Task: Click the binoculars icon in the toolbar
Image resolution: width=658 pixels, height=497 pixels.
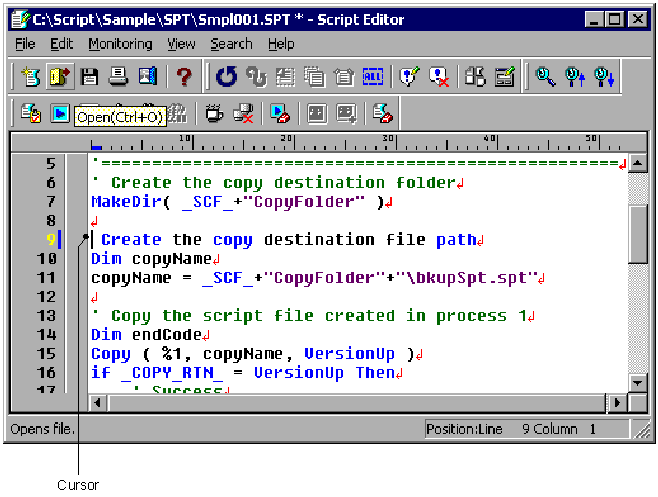Action: [x=475, y=77]
